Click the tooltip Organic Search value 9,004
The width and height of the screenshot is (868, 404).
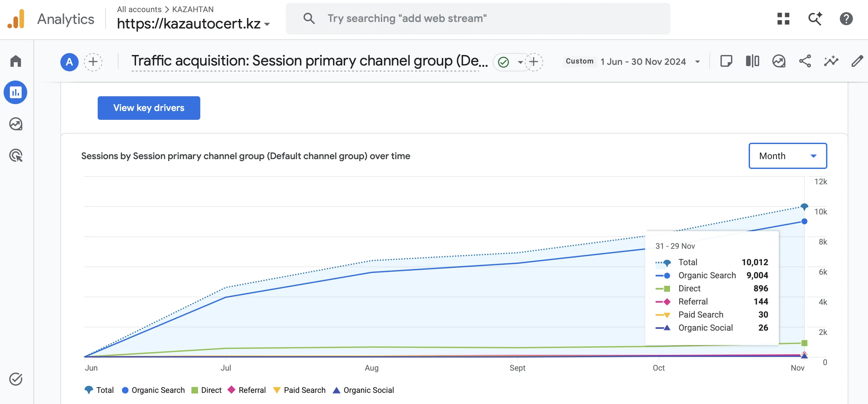[757, 275]
